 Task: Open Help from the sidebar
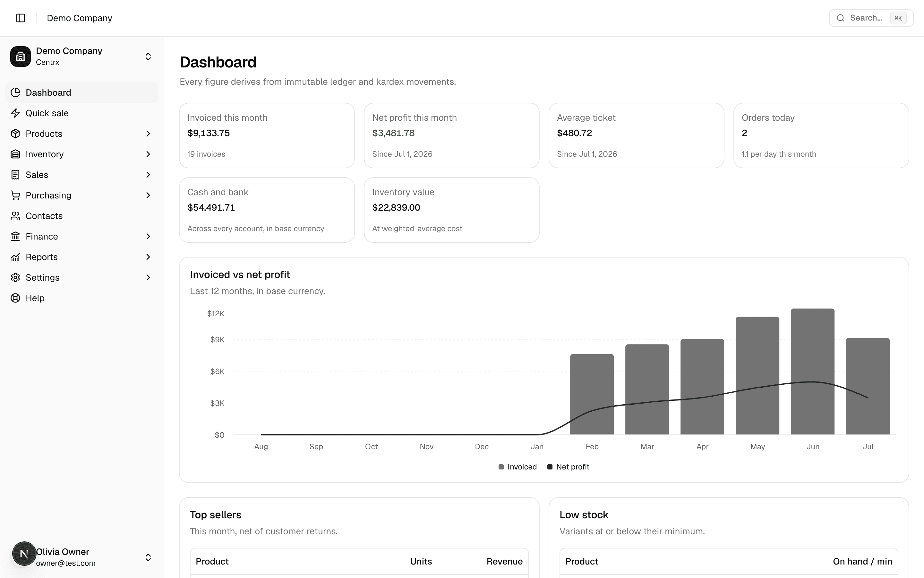pyautogui.click(x=82, y=298)
